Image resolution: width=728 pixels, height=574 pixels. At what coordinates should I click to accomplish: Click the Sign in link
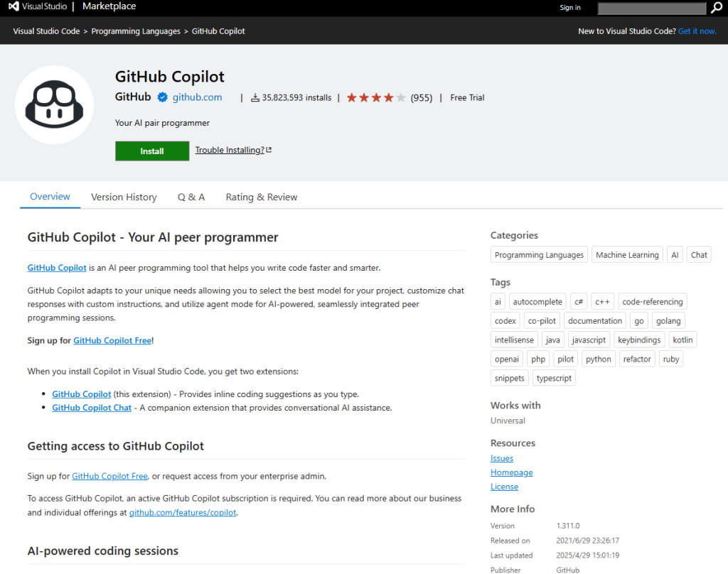pyautogui.click(x=569, y=7)
